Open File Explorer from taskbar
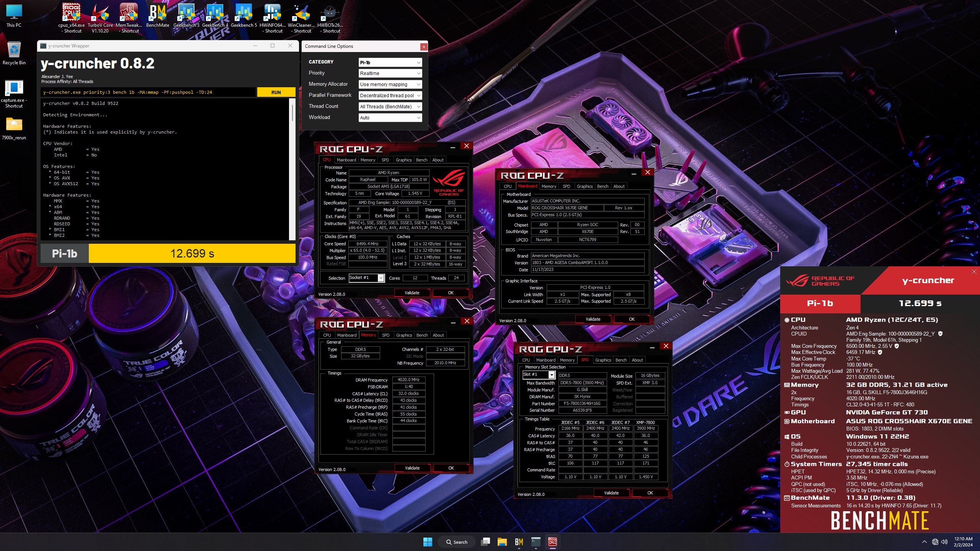The image size is (980, 551). pos(502,542)
